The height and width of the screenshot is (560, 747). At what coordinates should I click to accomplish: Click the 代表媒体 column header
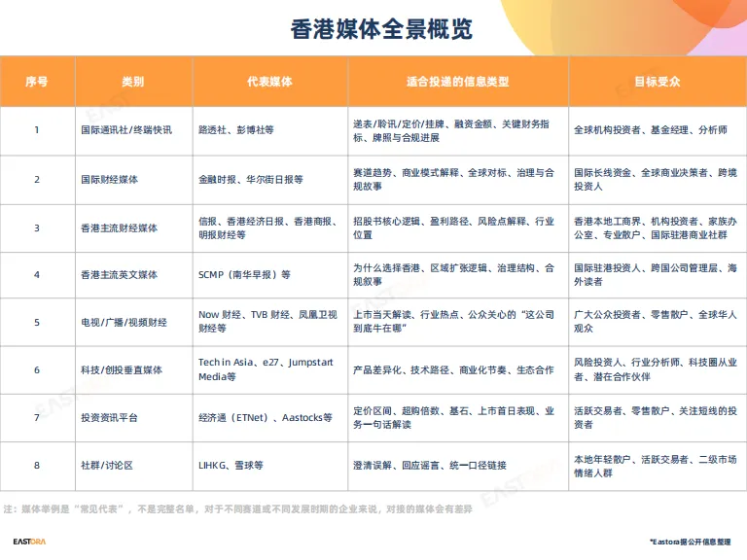pos(269,82)
